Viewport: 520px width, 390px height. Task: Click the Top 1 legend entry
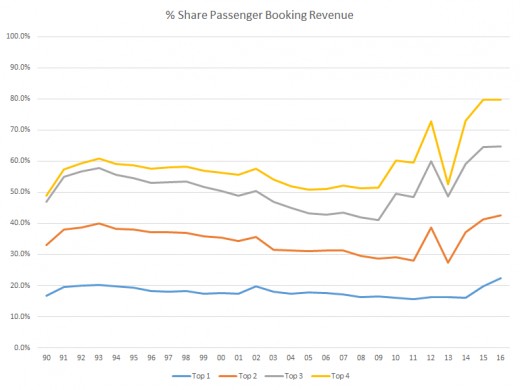click(191, 376)
